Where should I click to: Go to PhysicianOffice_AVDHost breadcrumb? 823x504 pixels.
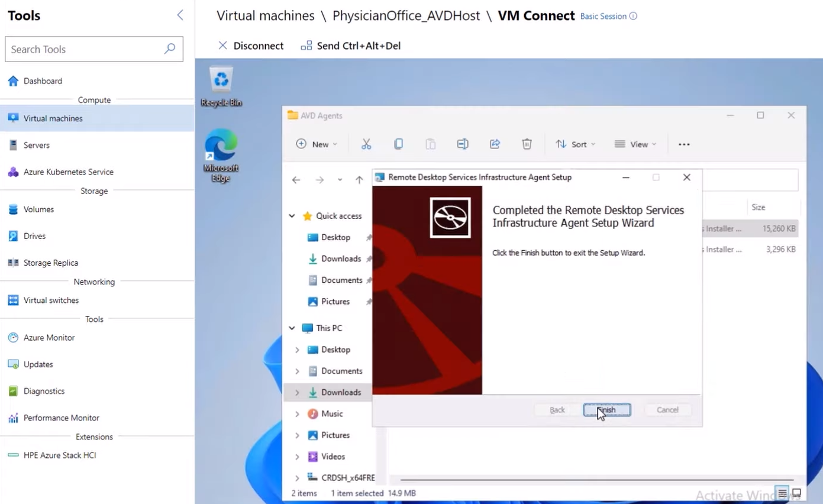click(406, 16)
